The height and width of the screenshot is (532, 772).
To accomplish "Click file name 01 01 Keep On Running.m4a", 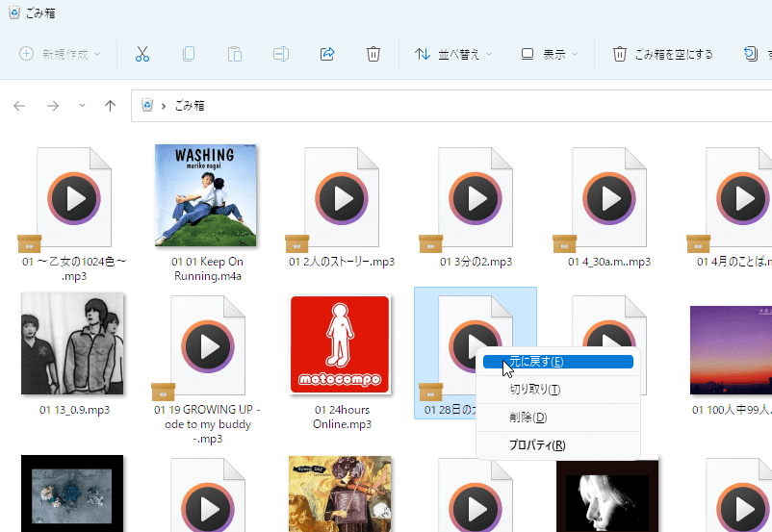I will tap(208, 268).
